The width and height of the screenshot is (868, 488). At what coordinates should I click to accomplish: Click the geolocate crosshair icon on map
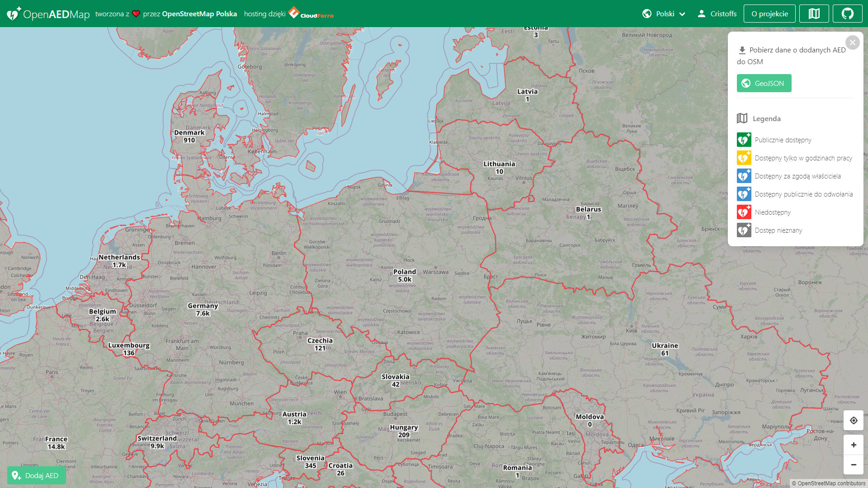click(x=854, y=420)
